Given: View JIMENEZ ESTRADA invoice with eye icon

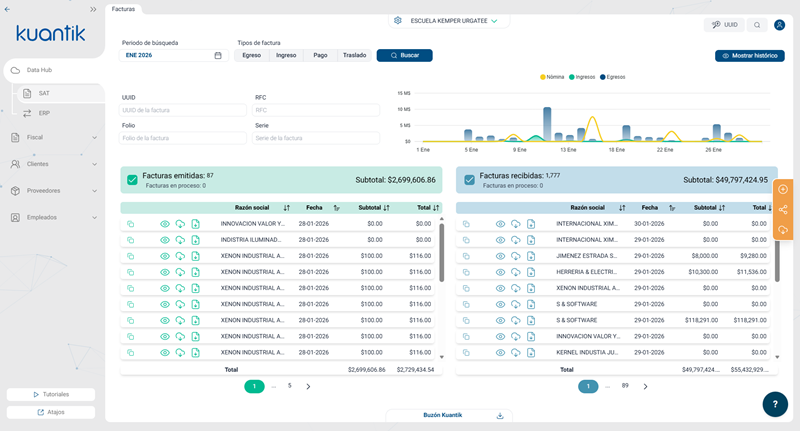Looking at the screenshot, I should pyautogui.click(x=500, y=256).
